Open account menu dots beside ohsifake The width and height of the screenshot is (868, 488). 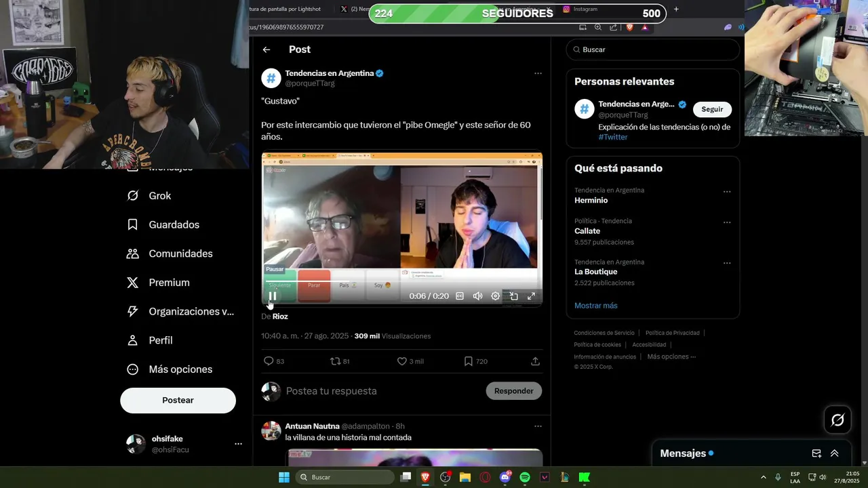point(238,444)
